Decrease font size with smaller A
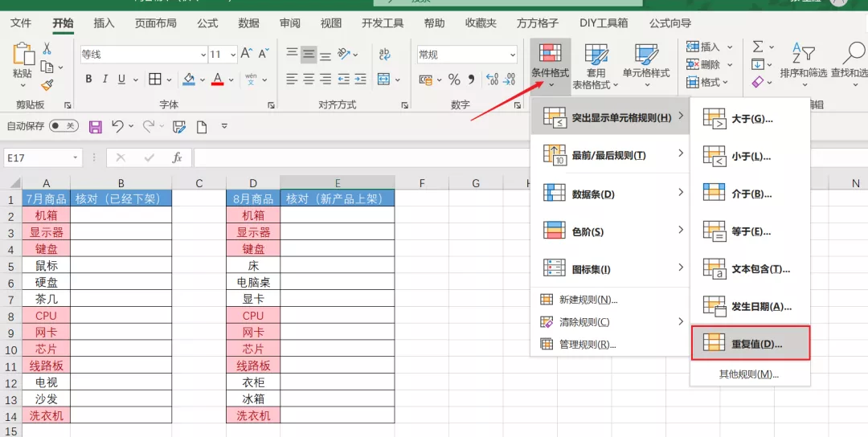The height and width of the screenshot is (437, 868). pyautogui.click(x=264, y=54)
